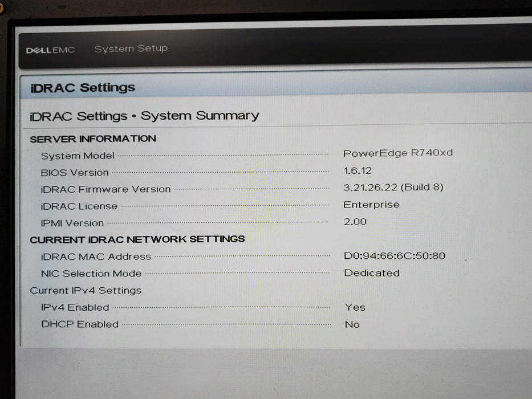Click the PowerEdge R740xd value

(x=398, y=153)
